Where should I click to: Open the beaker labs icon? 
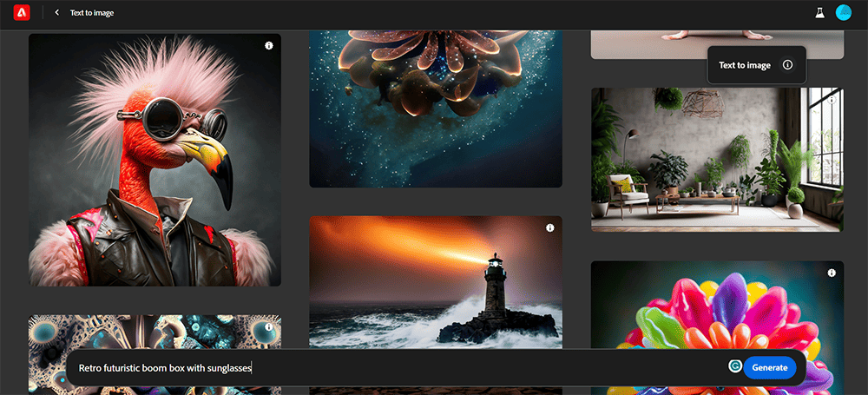[820, 13]
